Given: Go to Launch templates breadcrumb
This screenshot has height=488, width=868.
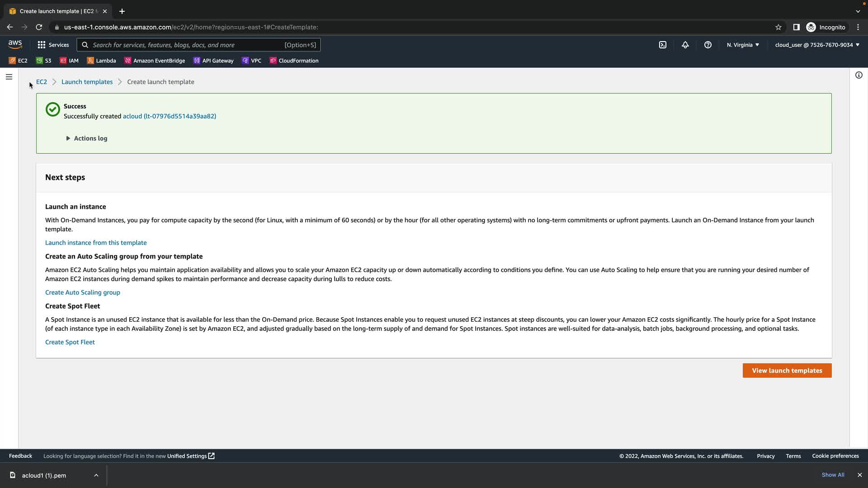Looking at the screenshot, I should [x=87, y=82].
